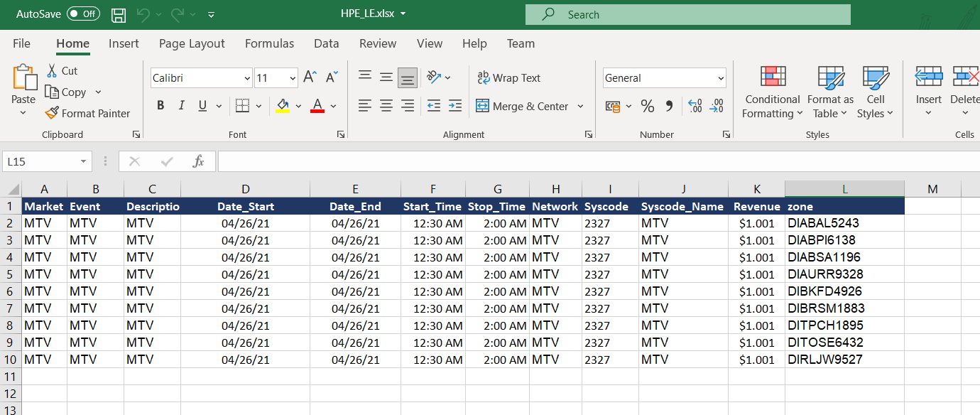Click Cut in Clipboard group
This screenshot has height=415, width=980.
tap(62, 70)
